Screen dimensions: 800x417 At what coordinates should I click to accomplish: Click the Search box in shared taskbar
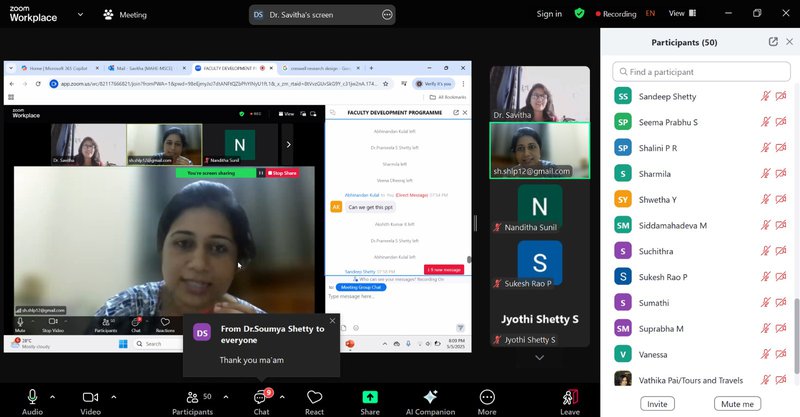click(x=158, y=344)
